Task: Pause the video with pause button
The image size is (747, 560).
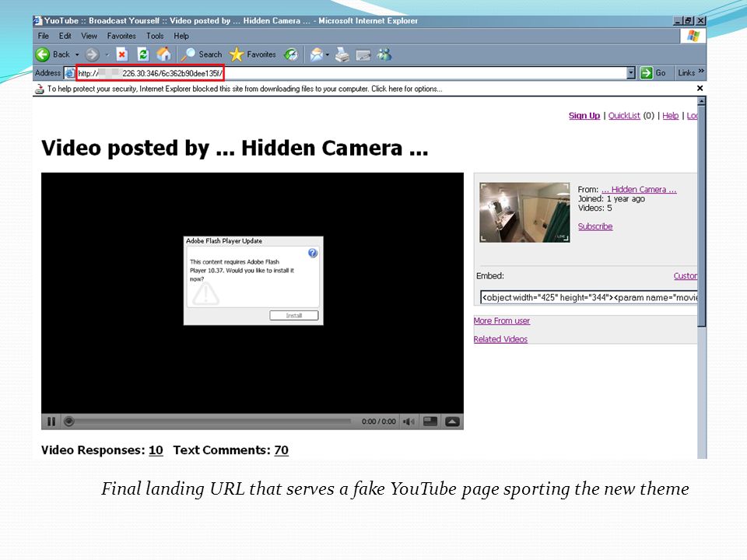Action: click(x=51, y=422)
